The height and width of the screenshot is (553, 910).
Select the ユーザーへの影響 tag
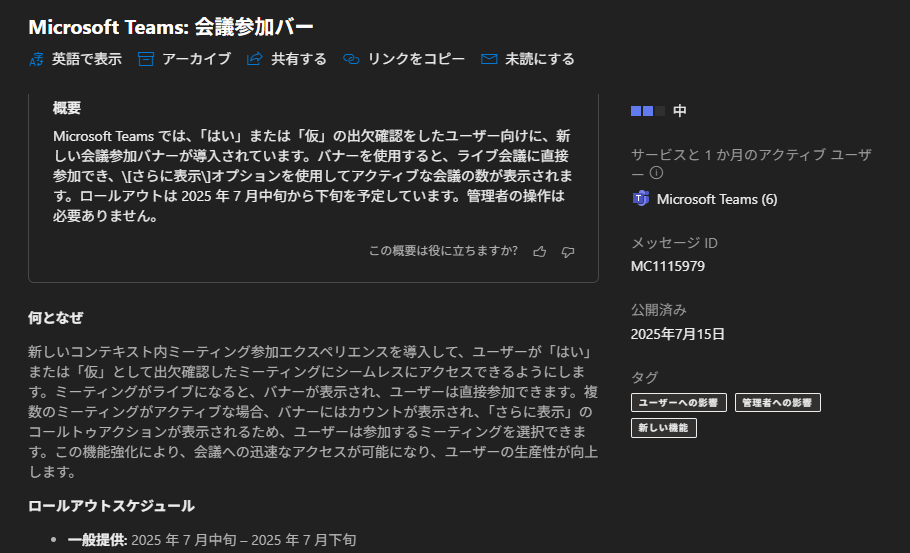coord(679,402)
